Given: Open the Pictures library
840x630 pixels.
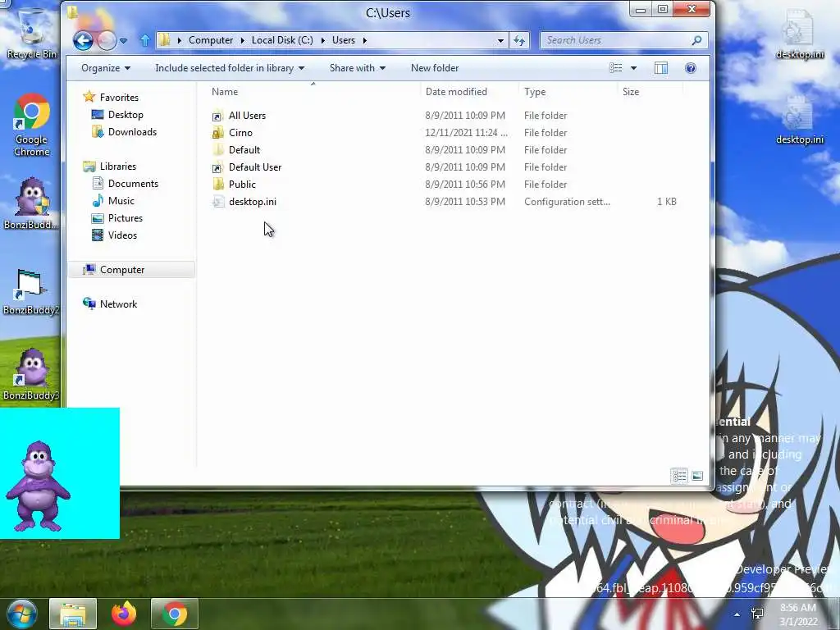Looking at the screenshot, I should 126,218.
